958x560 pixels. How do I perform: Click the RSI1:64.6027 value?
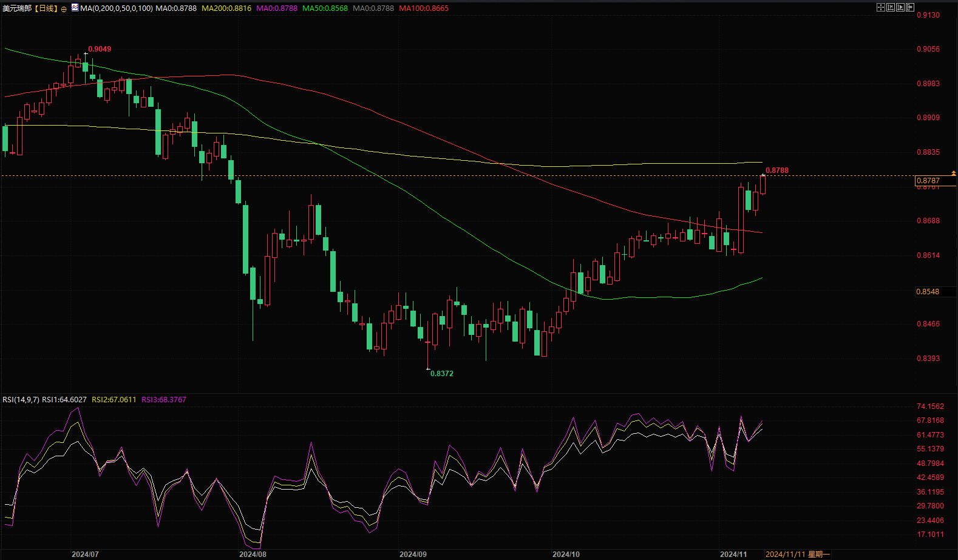(64, 400)
